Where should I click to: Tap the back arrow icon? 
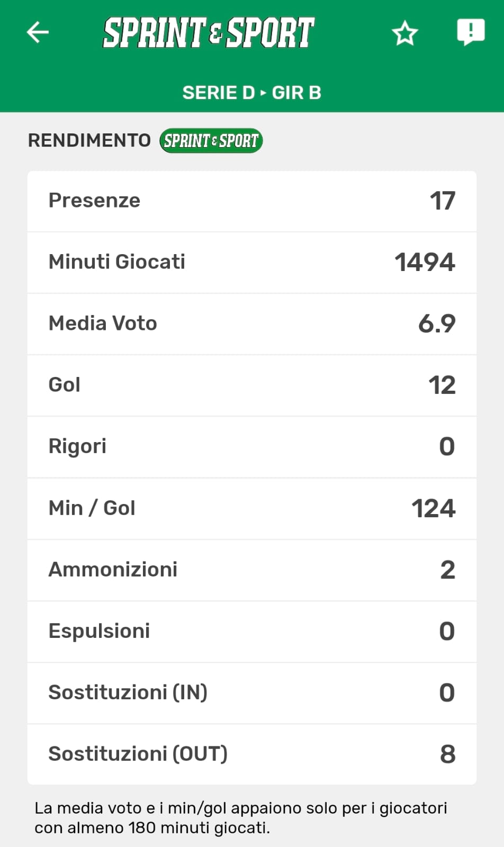click(x=38, y=32)
